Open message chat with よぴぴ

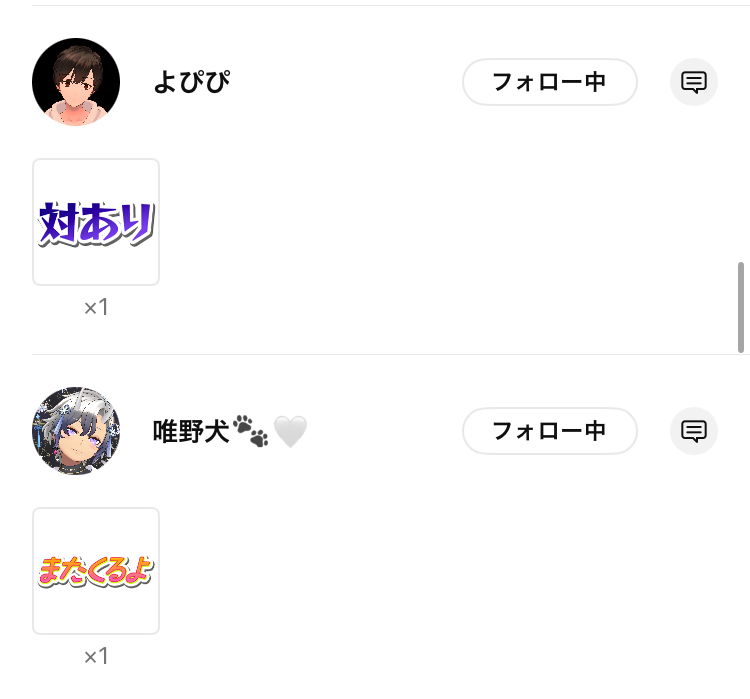694,82
